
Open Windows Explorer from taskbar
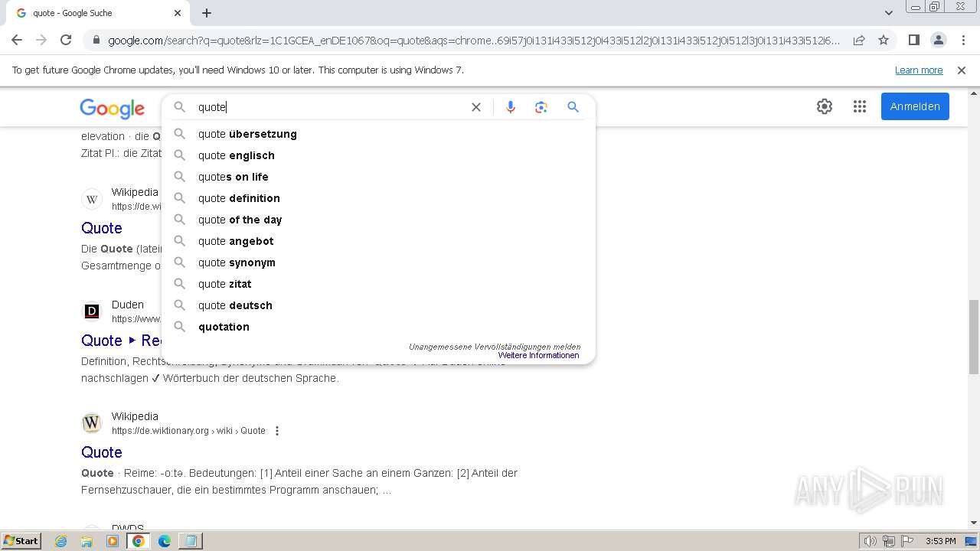coord(87,541)
